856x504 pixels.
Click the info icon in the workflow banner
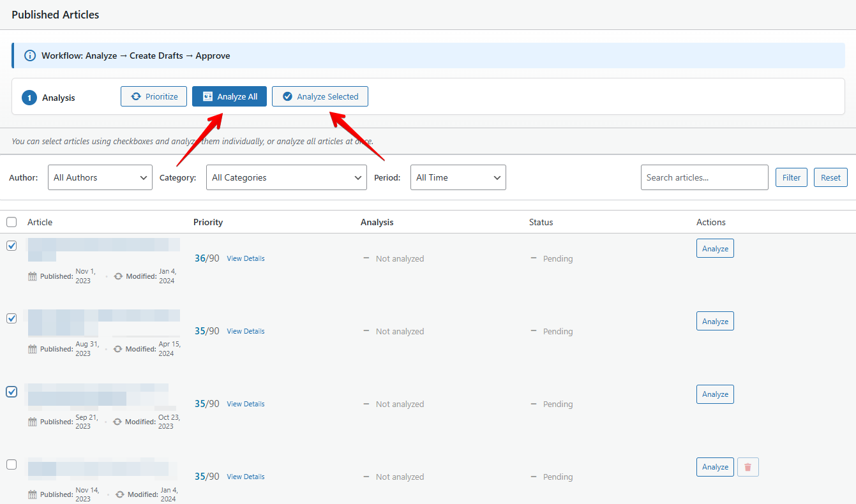click(29, 56)
